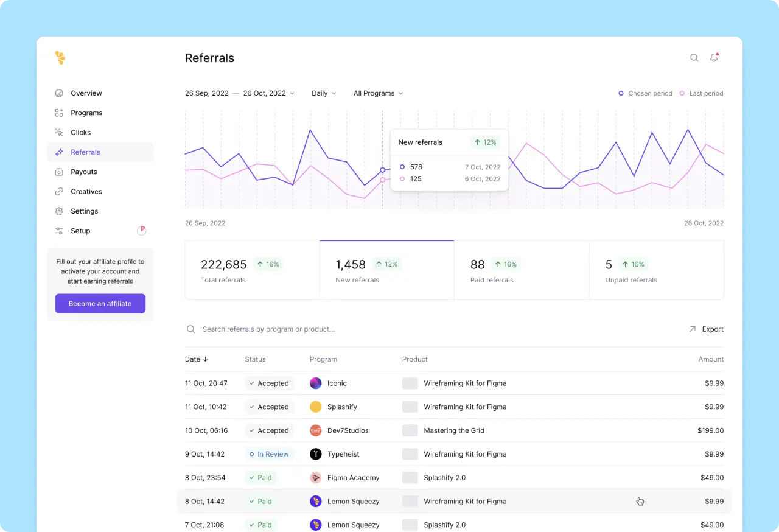
Task: Open the Settings gear in the sidebar
Action: 58,211
